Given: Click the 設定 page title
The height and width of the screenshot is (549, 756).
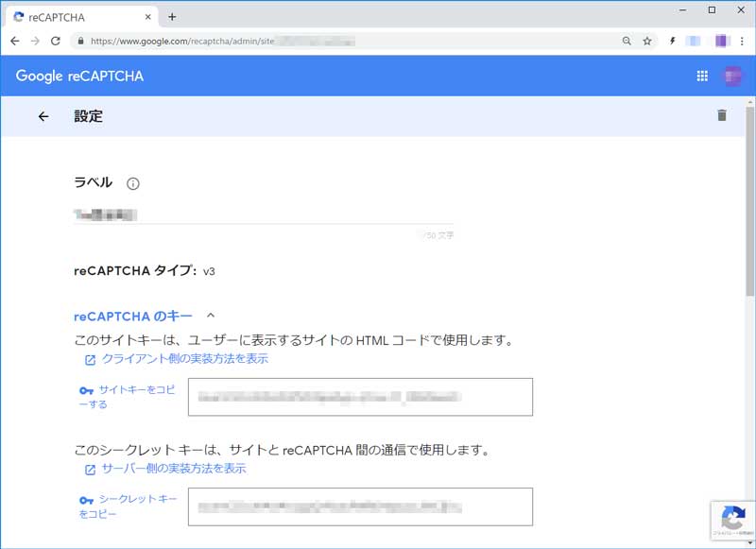Looking at the screenshot, I should (x=88, y=116).
